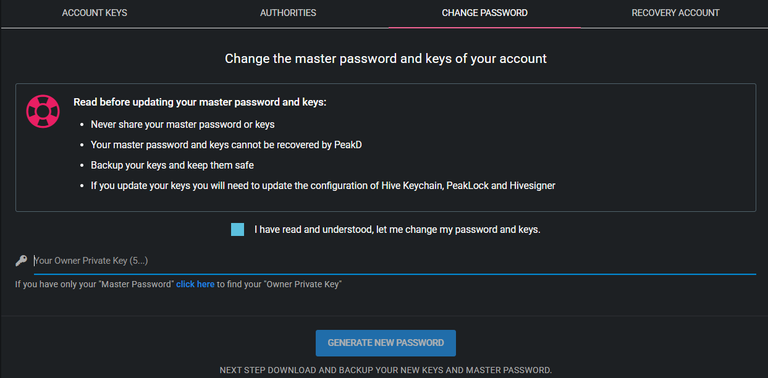Tick the read and understood checkbox
The height and width of the screenshot is (378, 768).
[238, 229]
